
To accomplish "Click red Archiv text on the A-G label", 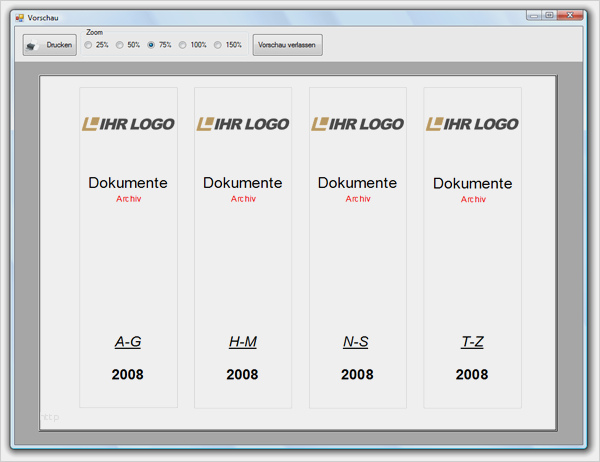I will (x=129, y=199).
